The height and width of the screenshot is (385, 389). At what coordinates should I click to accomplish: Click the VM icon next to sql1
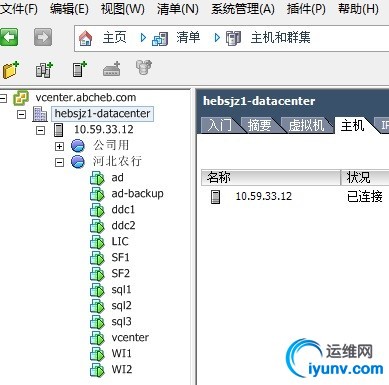[x=97, y=290]
